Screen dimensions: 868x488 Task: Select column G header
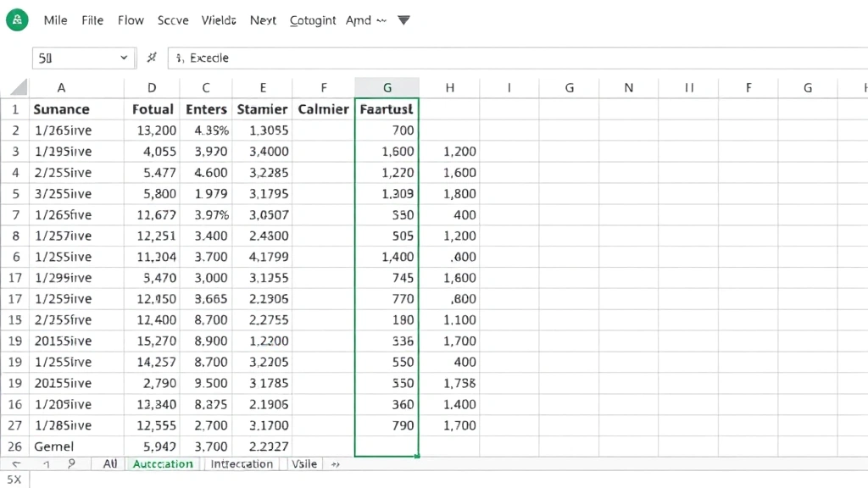[x=387, y=87]
